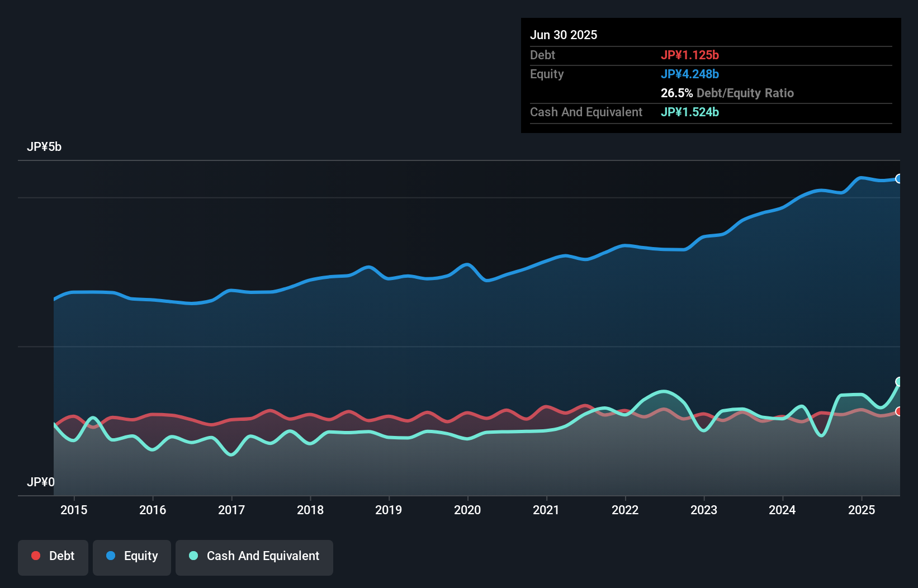The width and height of the screenshot is (918, 588).
Task: Toggle the Equity series visibility
Action: click(x=131, y=556)
